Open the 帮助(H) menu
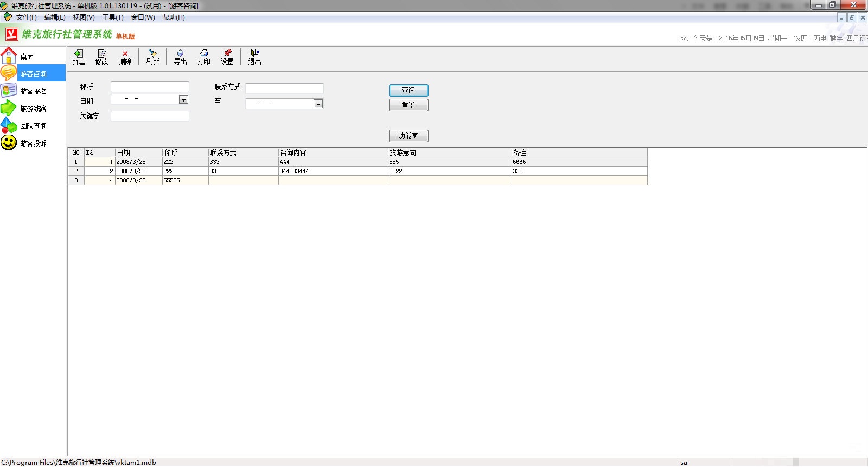Viewport: 868px width, 467px height. (174, 17)
